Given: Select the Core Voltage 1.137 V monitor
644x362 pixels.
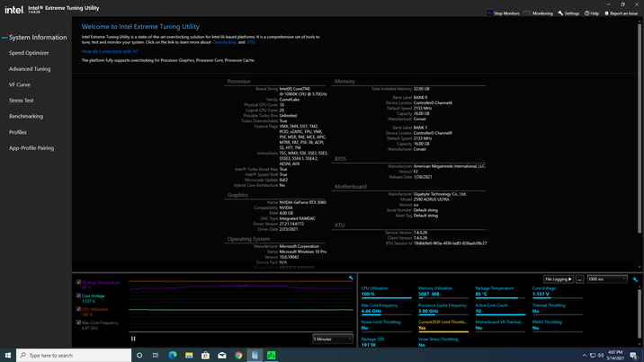Looking at the screenshot, I should (557, 291).
